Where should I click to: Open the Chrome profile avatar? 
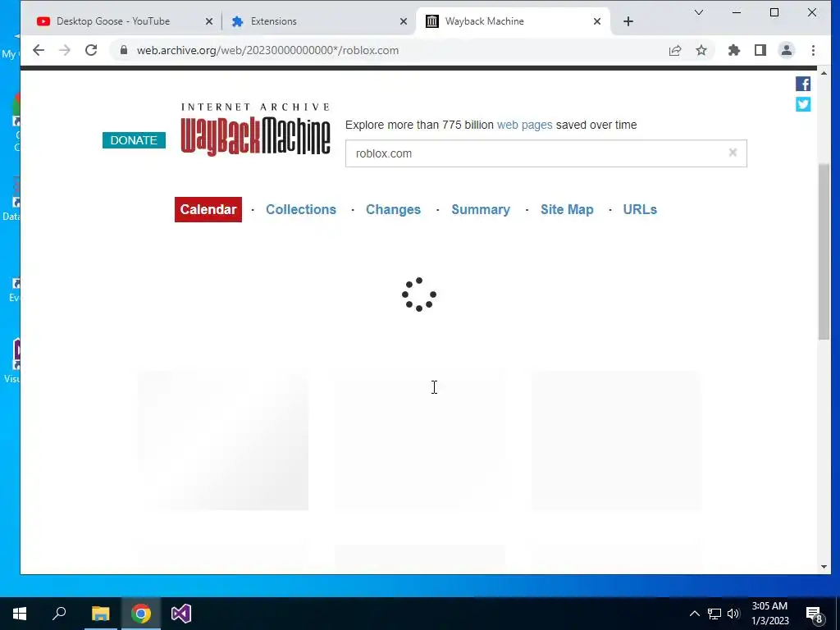tap(787, 50)
